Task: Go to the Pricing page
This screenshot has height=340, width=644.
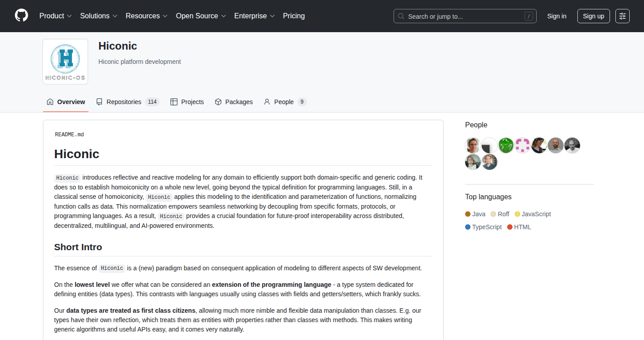Action: pos(294,16)
